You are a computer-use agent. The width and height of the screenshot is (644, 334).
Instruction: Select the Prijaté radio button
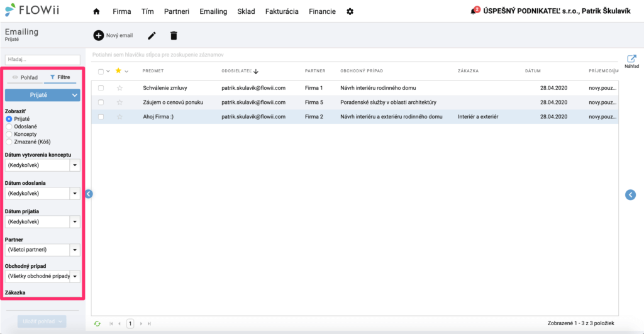[9, 119]
